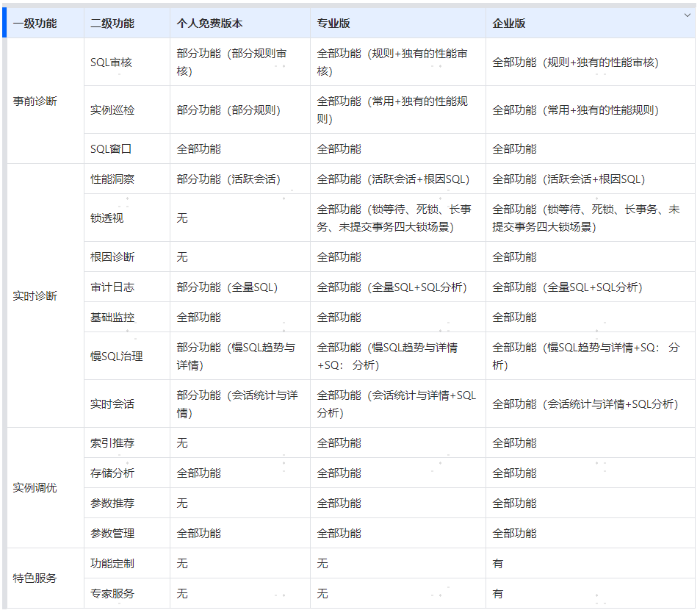Screen dimensions: 700x613
Task: Click the 存储分析 feature cell
Action: click(x=127, y=473)
